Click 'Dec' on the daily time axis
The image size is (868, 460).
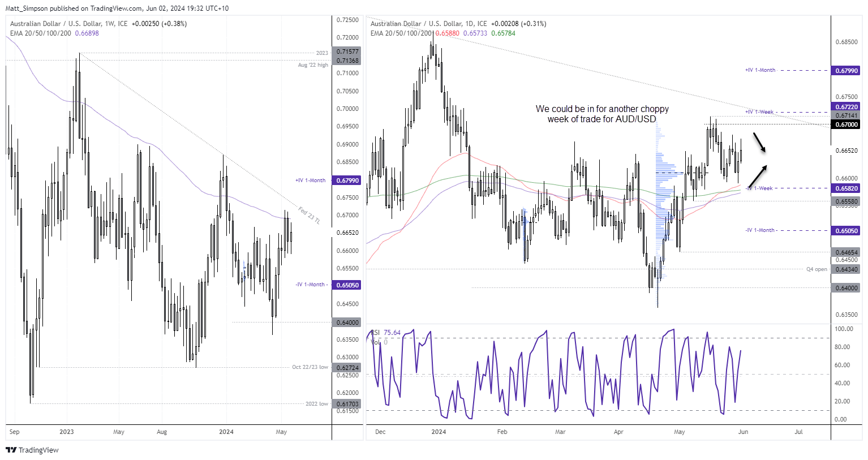380,432
